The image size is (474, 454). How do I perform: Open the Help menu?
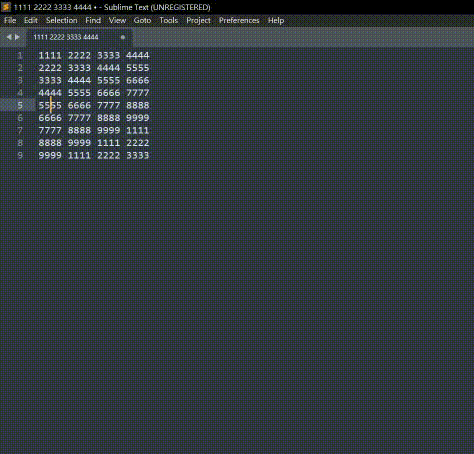[276, 20]
